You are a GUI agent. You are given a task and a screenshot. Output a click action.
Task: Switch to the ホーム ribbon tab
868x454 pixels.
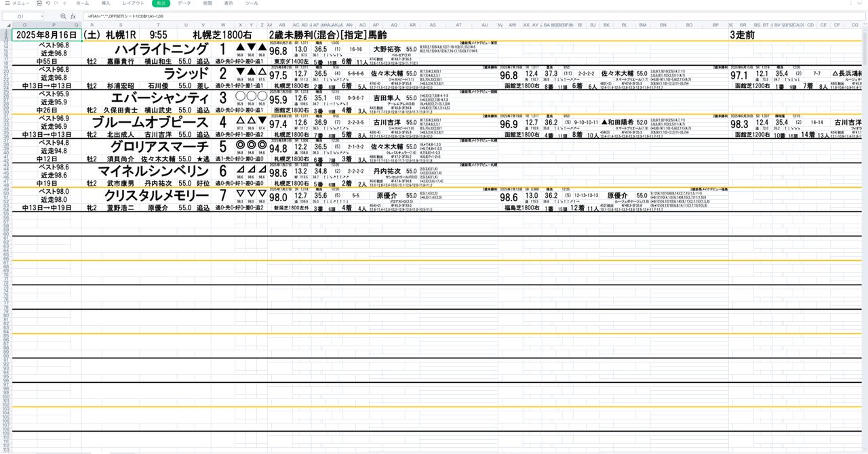pyautogui.click(x=83, y=3)
